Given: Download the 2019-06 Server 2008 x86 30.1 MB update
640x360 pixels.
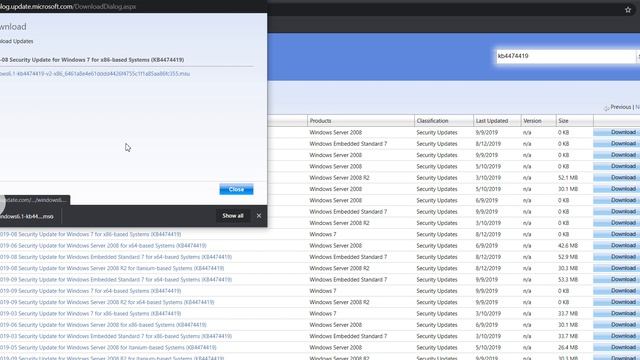Looking at the screenshot, I should tap(616, 325).
